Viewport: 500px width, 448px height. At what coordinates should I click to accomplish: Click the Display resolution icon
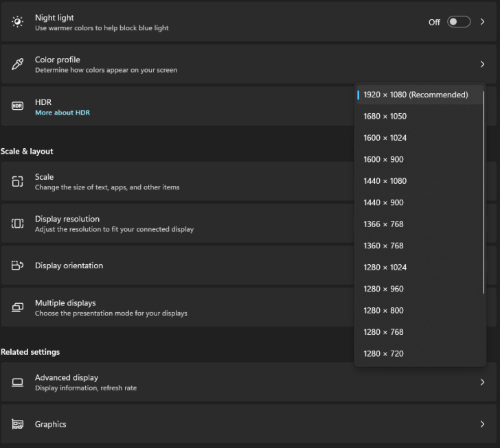[17, 224]
